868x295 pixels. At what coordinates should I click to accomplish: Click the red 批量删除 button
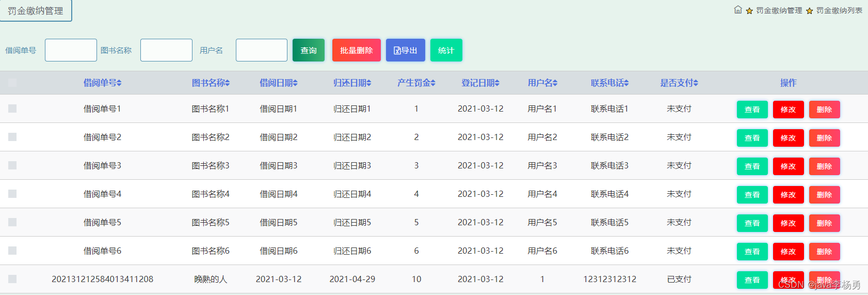point(356,50)
